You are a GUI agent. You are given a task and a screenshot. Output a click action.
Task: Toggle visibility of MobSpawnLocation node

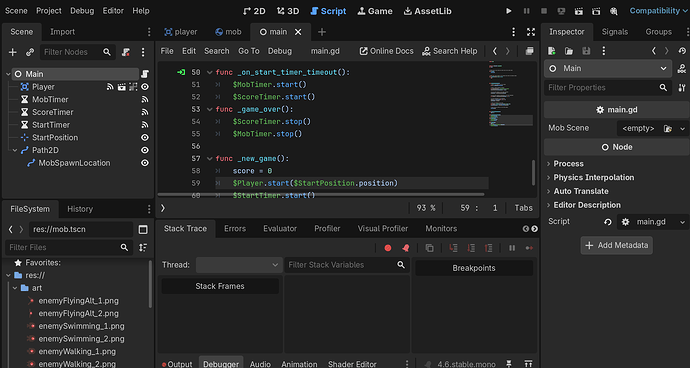pos(145,163)
